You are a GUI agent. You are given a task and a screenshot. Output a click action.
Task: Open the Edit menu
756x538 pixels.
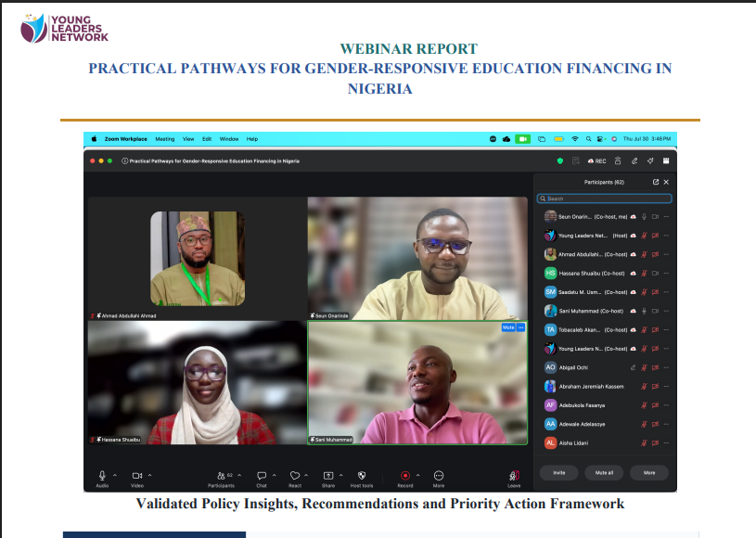(x=207, y=139)
